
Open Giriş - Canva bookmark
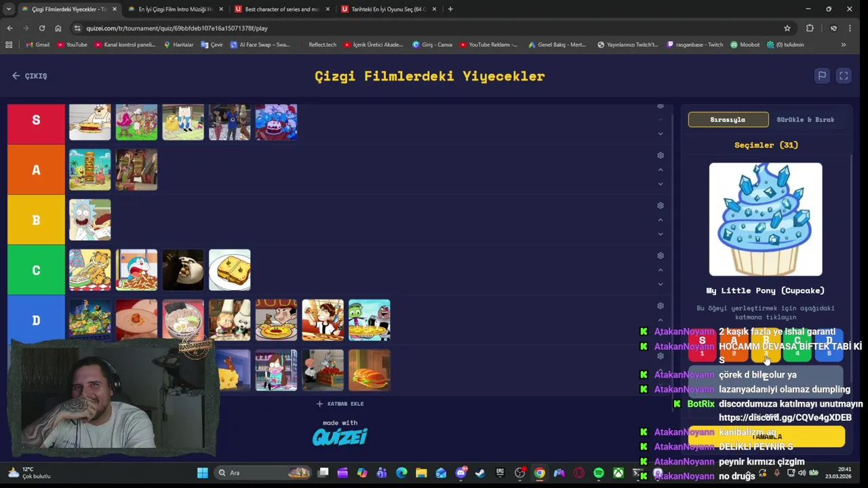click(x=433, y=45)
